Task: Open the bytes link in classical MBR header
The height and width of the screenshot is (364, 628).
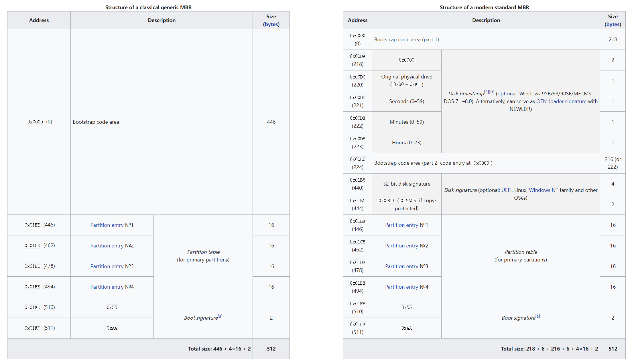Action: pyautogui.click(x=271, y=24)
